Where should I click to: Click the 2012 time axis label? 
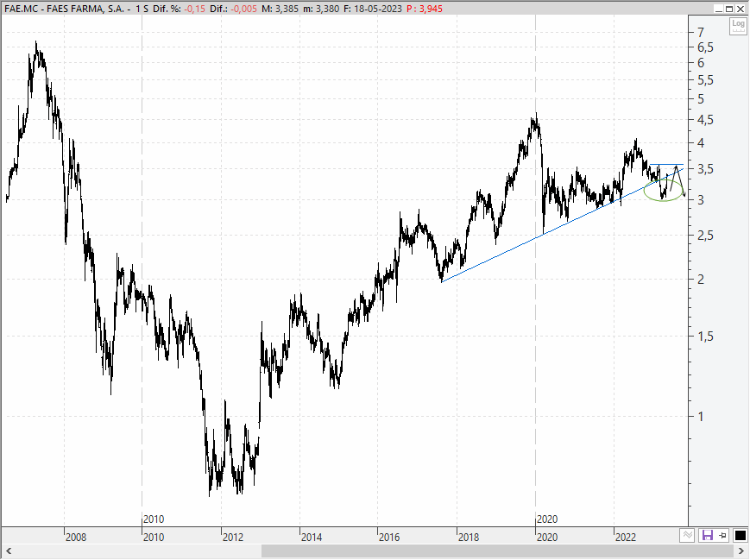[233, 537]
